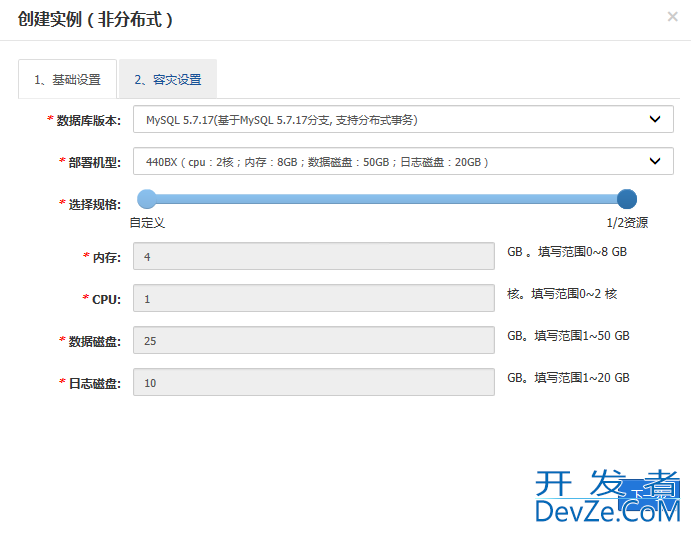
Task: Click the 自定义 slider handle
Action: [147, 199]
